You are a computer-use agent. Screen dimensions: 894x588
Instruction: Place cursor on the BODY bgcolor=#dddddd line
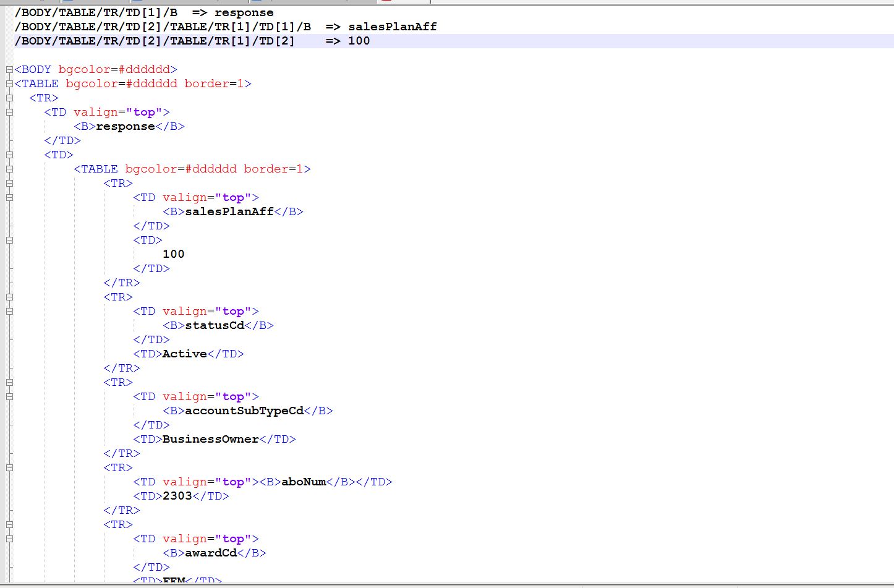[x=96, y=69]
